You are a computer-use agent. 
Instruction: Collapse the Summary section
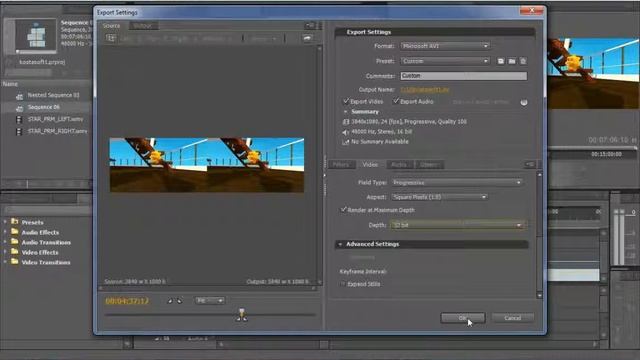click(345, 112)
